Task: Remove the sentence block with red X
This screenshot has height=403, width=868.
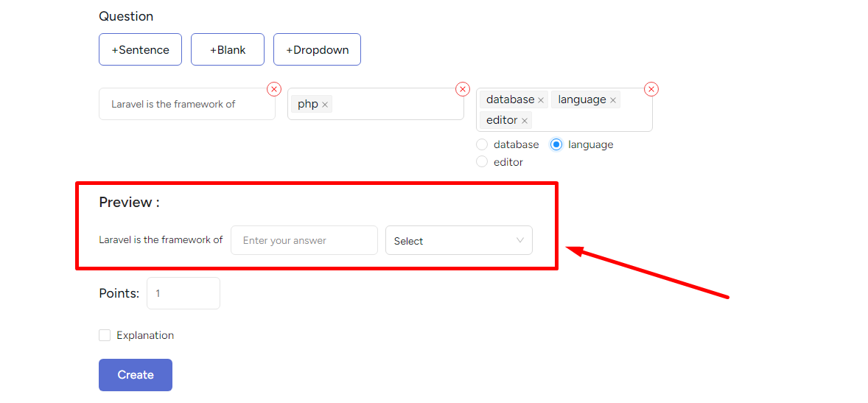Action: (274, 88)
